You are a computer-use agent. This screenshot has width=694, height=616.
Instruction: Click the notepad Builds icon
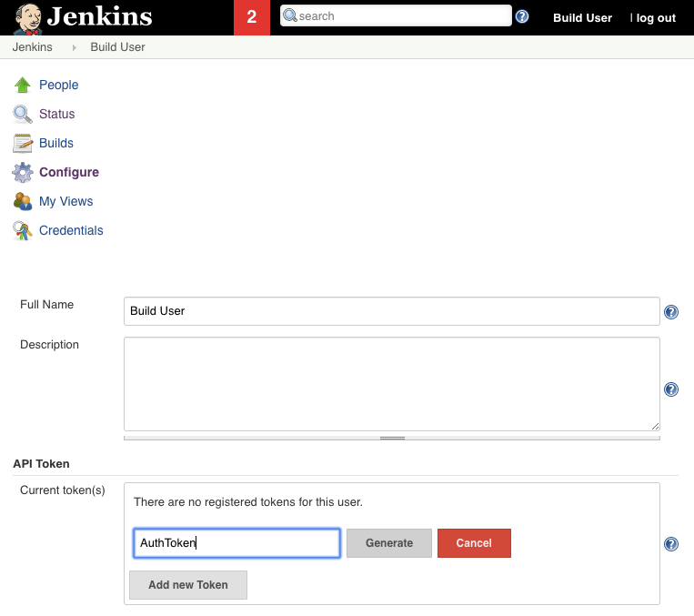pyautogui.click(x=22, y=143)
